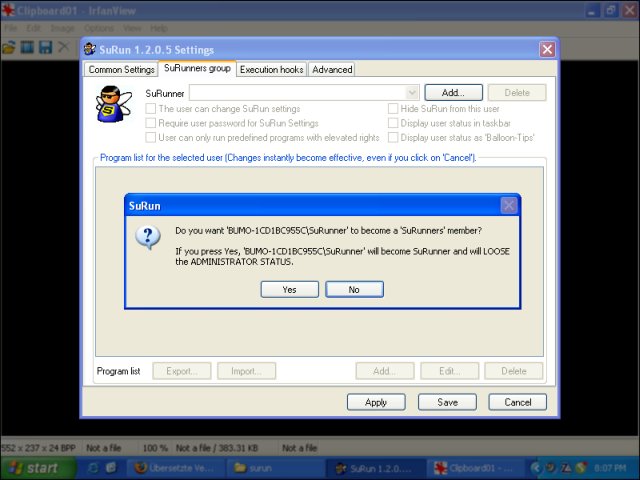Open the Execution hooks tab

click(271, 69)
